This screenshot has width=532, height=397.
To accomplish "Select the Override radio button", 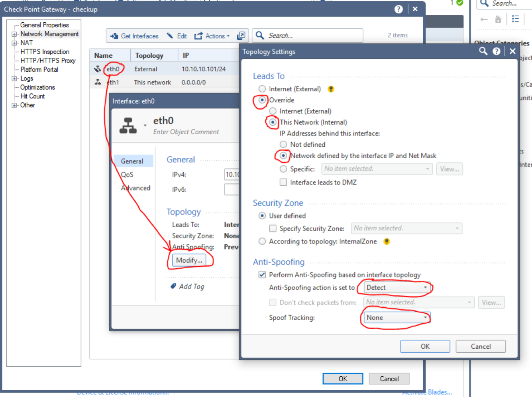I will click(x=262, y=100).
